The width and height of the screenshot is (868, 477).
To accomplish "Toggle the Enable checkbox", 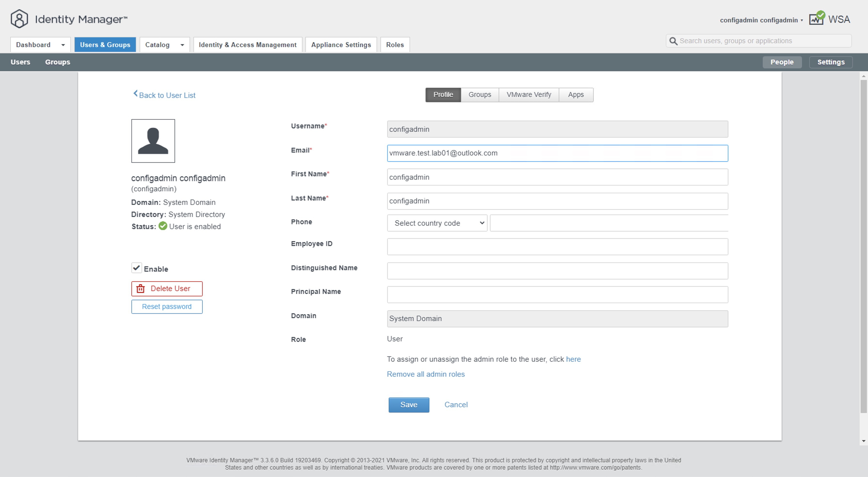I will pos(136,268).
